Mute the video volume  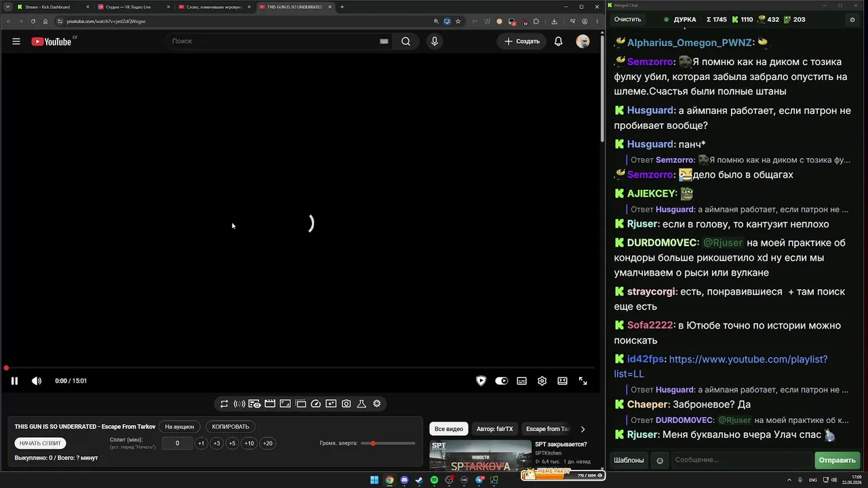(37, 381)
